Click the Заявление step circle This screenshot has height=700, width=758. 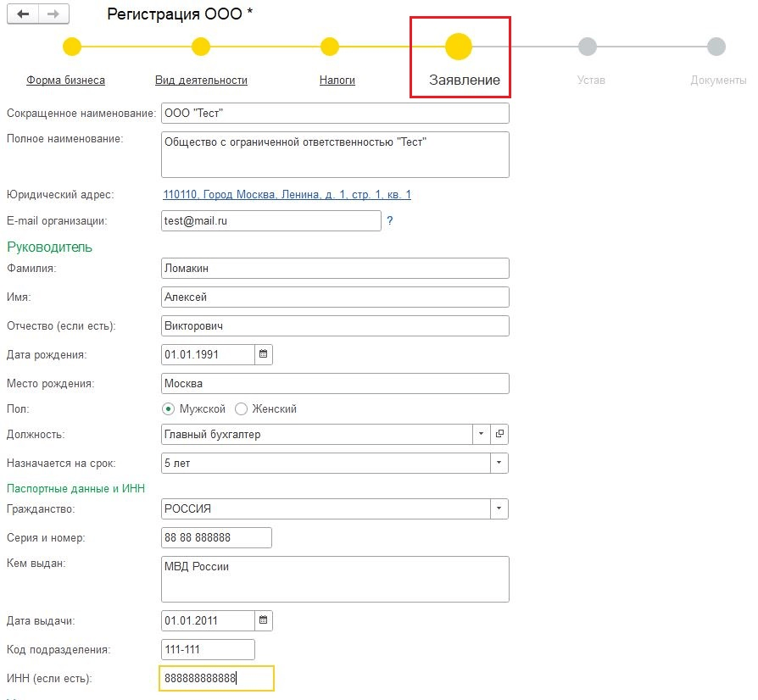click(459, 47)
